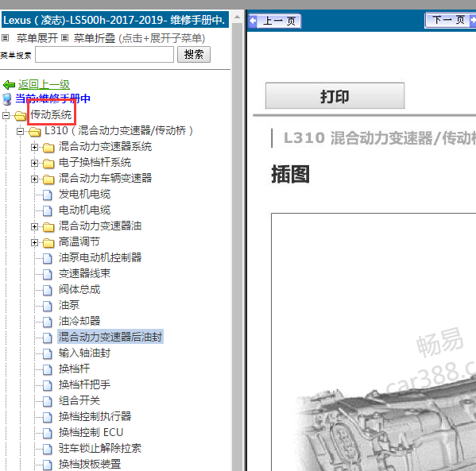Viewport: 476px width, 471px height.
Task: Expand the 混合动力变速器油 folder
Action: (x=34, y=226)
